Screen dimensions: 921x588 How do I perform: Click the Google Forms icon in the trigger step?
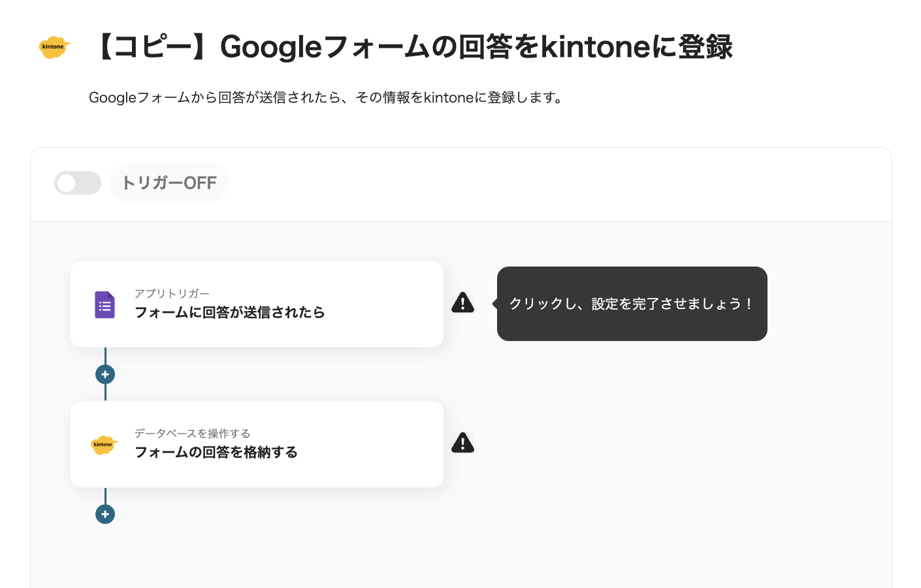click(x=105, y=304)
